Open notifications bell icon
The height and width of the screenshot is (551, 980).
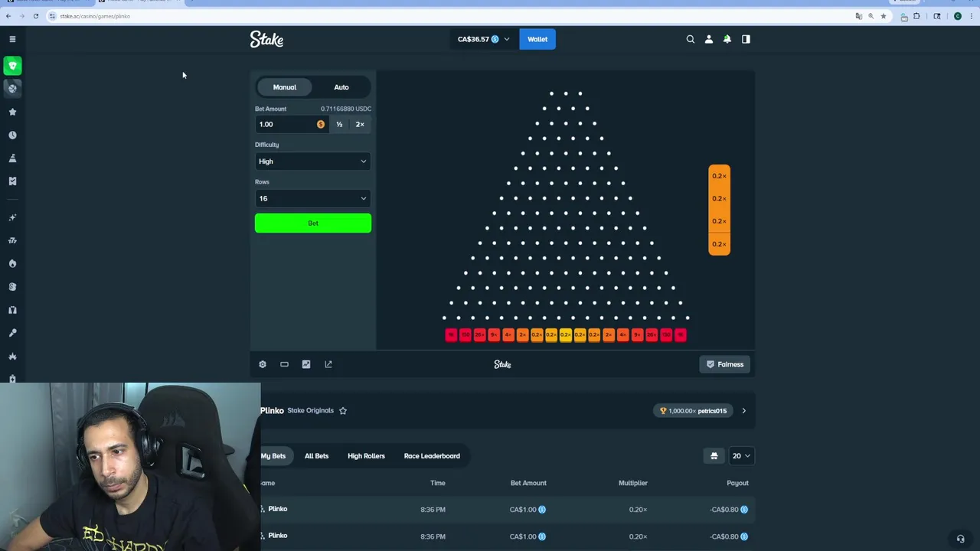[727, 39]
